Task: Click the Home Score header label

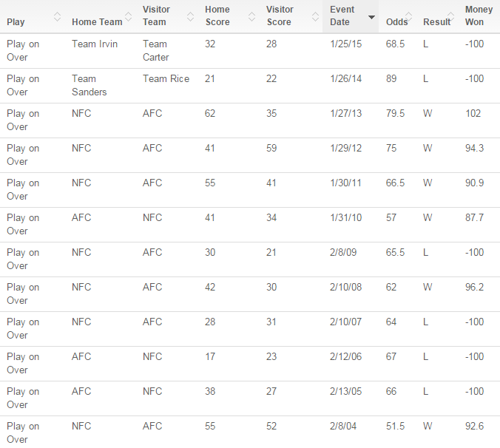Action: pos(217,16)
